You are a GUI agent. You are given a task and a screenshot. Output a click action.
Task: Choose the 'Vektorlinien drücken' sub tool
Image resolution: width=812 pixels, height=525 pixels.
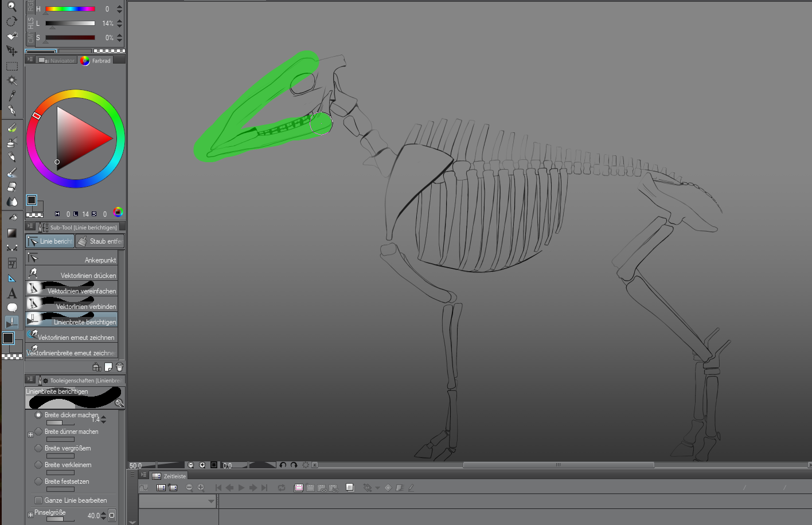tap(72, 274)
